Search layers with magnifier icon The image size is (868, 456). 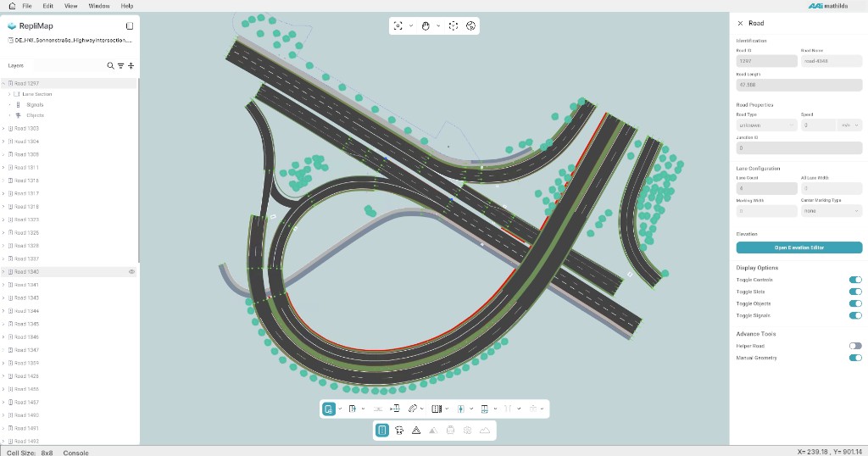(110, 66)
